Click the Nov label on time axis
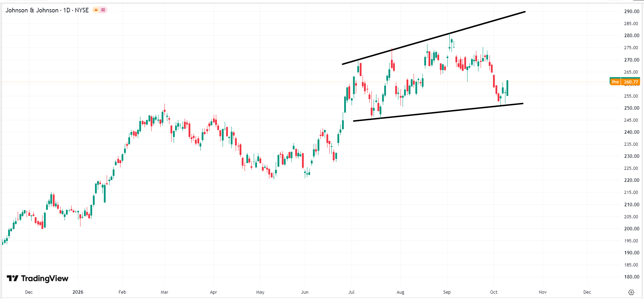This screenshot has height=299, width=644. pyautogui.click(x=543, y=292)
